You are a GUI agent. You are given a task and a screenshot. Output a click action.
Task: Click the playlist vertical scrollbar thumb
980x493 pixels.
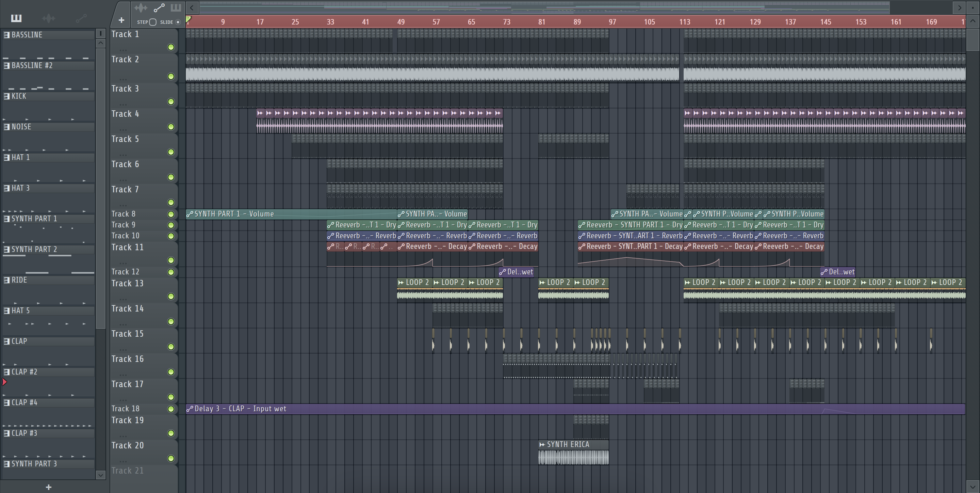point(973,39)
